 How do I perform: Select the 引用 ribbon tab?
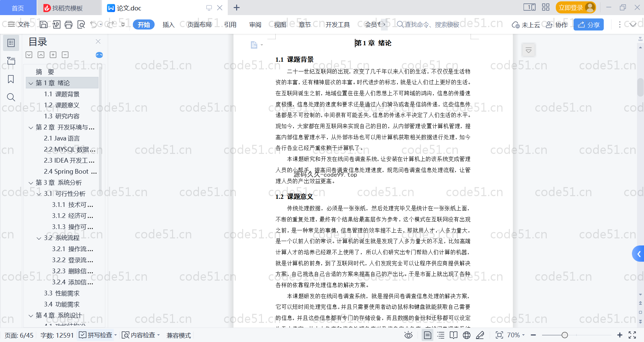tap(230, 24)
